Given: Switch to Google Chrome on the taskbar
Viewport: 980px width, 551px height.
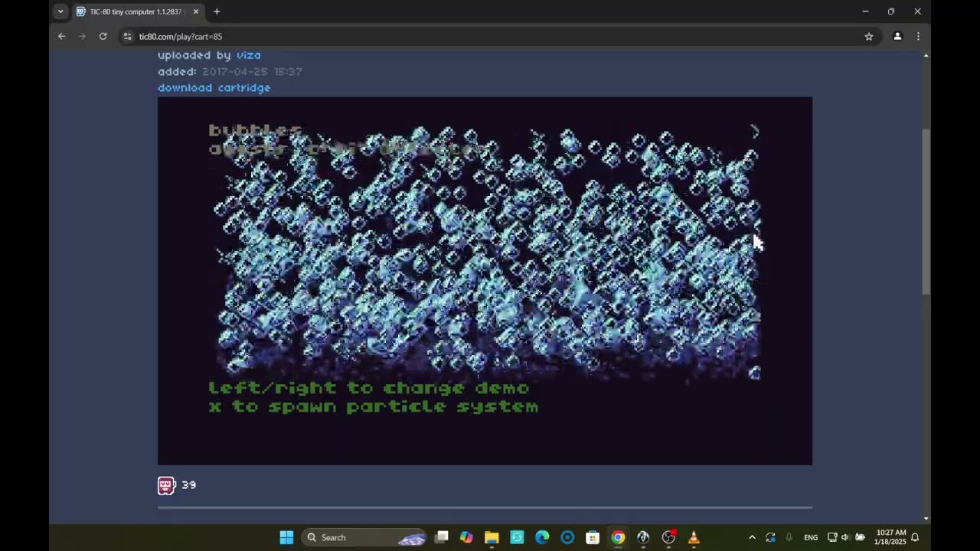Looking at the screenshot, I should [x=618, y=537].
